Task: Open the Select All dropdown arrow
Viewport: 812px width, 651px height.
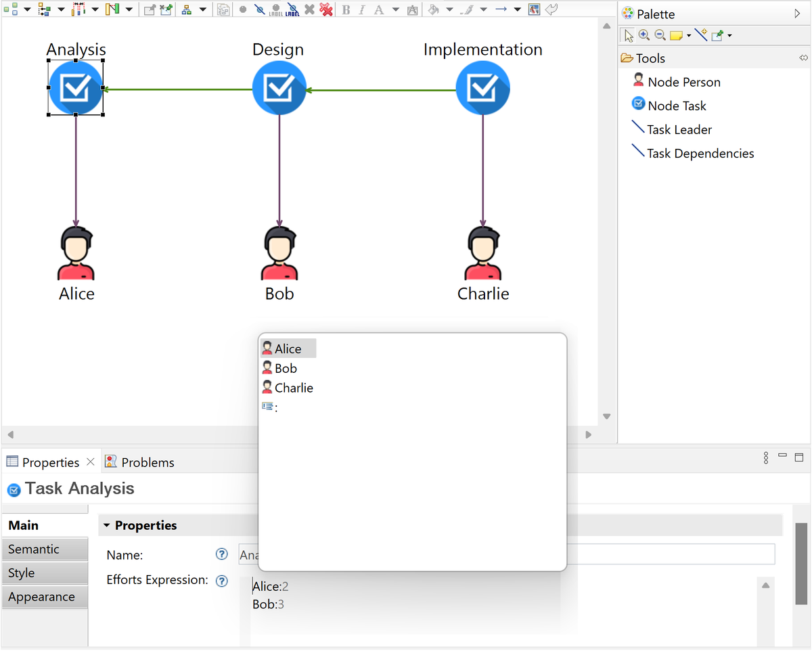Action: [27, 9]
